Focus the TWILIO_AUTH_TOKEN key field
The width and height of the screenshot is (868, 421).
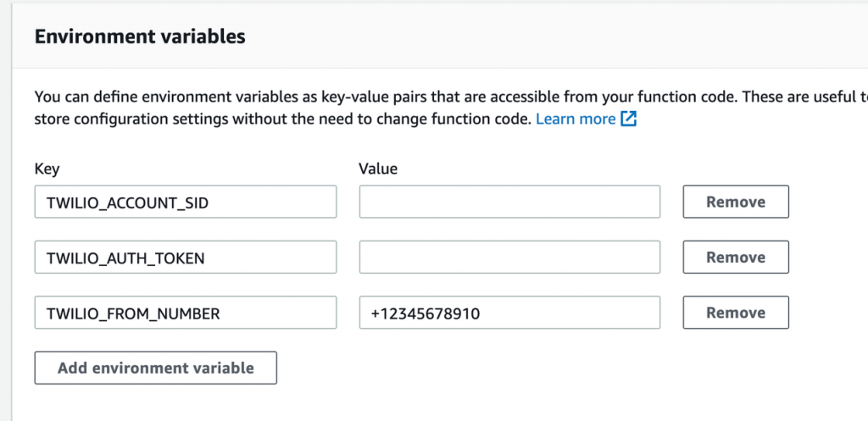(185, 258)
